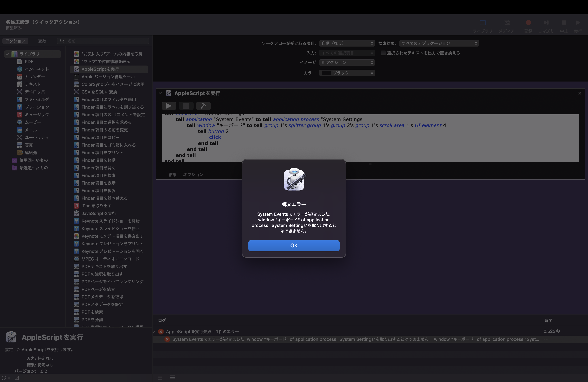Open the ワークフローが受け取る項目 dropdown
The image size is (588, 382).
click(347, 43)
